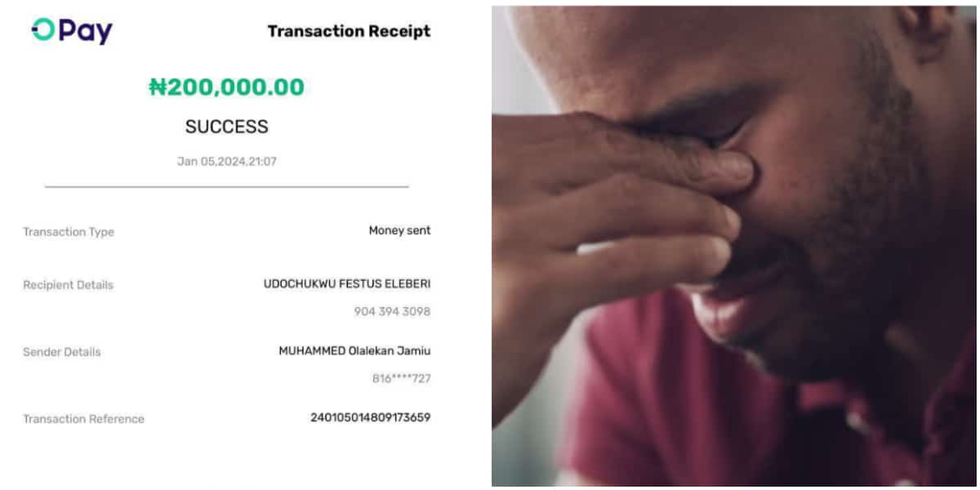This screenshot has width=980, height=490.
Task: Click the Sender Details label
Action: [62, 352]
